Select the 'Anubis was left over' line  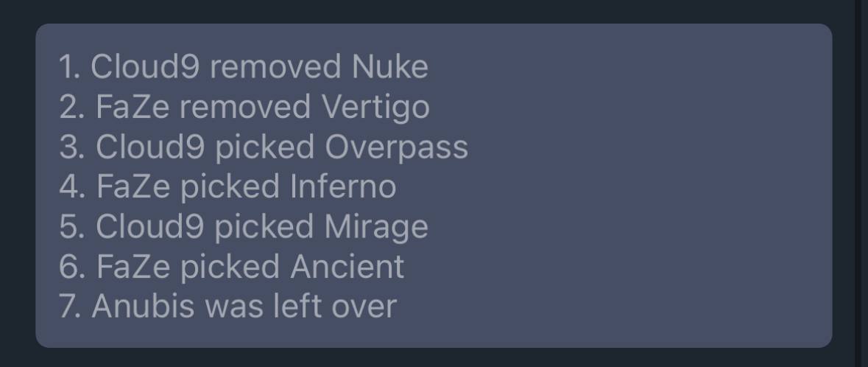(x=228, y=307)
